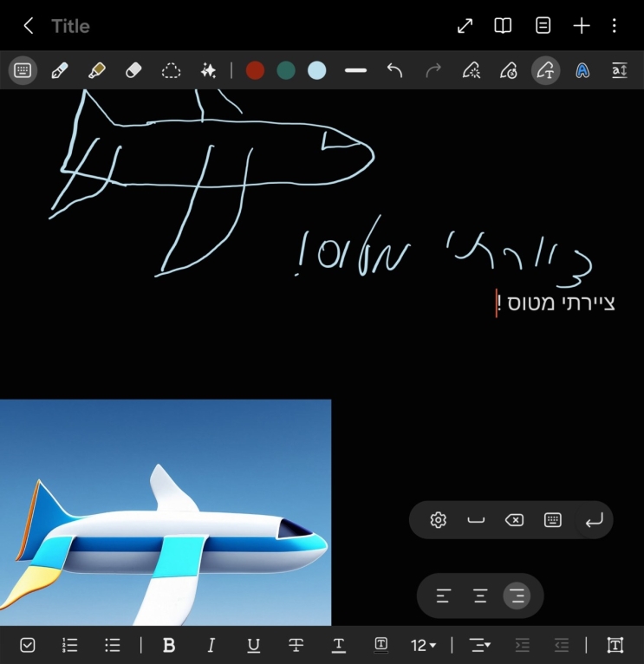Select the generated airplane image
The height and width of the screenshot is (664, 644).
166,512
